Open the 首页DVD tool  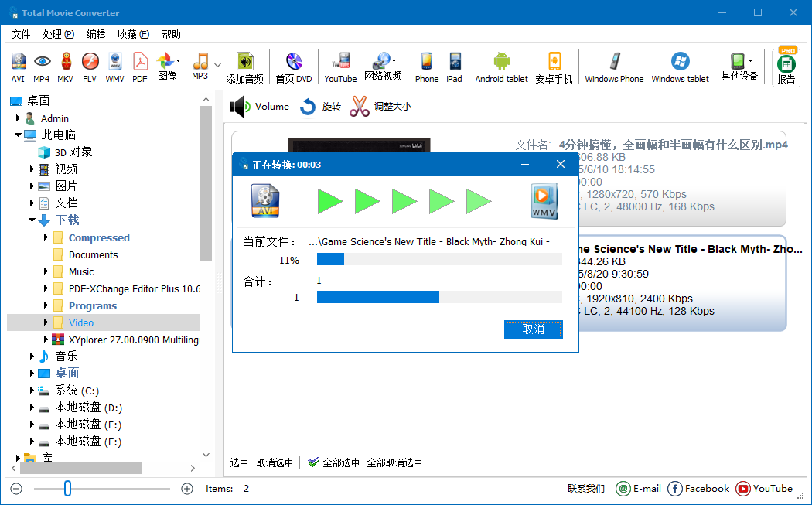294,67
